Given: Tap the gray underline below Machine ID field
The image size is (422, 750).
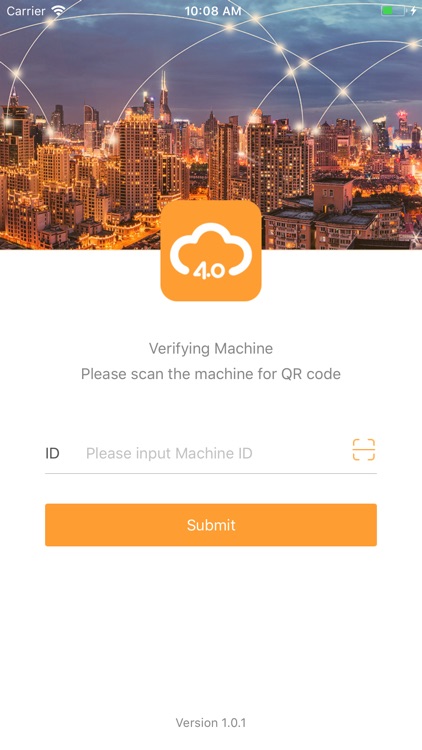Looking at the screenshot, I should (211, 474).
